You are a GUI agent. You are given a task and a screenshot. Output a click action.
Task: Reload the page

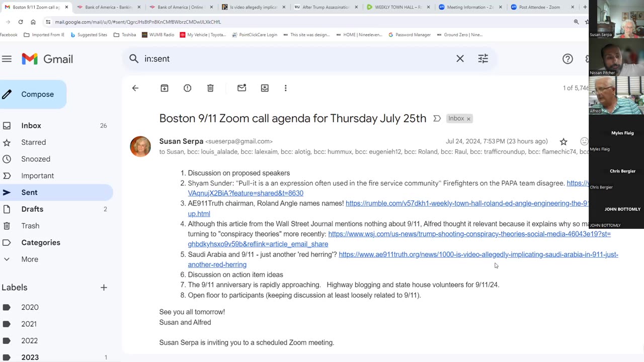(21, 22)
